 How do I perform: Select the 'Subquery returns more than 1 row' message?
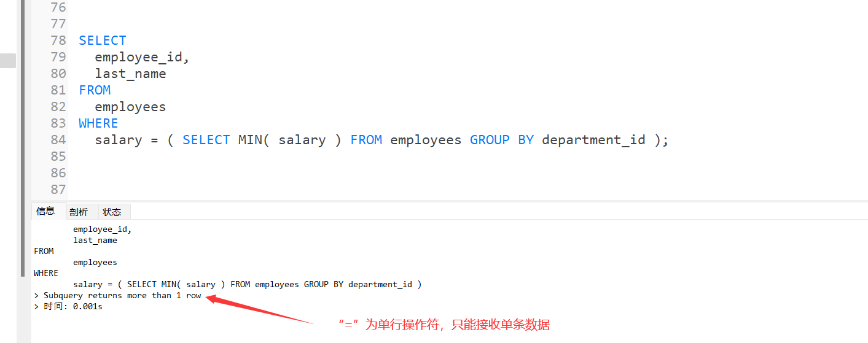click(x=122, y=295)
